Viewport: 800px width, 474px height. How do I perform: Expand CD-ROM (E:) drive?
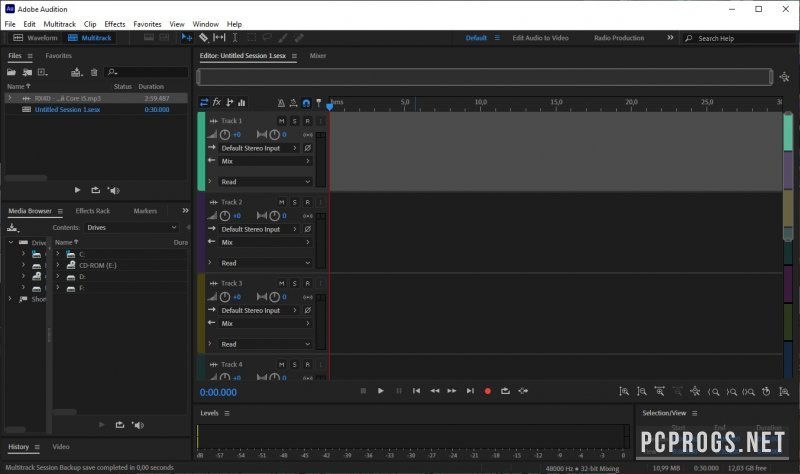58,265
